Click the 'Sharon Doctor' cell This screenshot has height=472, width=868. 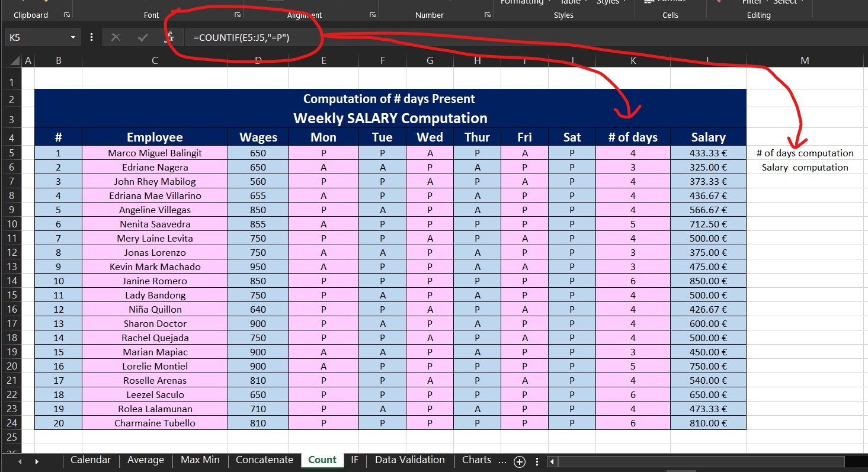tap(155, 323)
